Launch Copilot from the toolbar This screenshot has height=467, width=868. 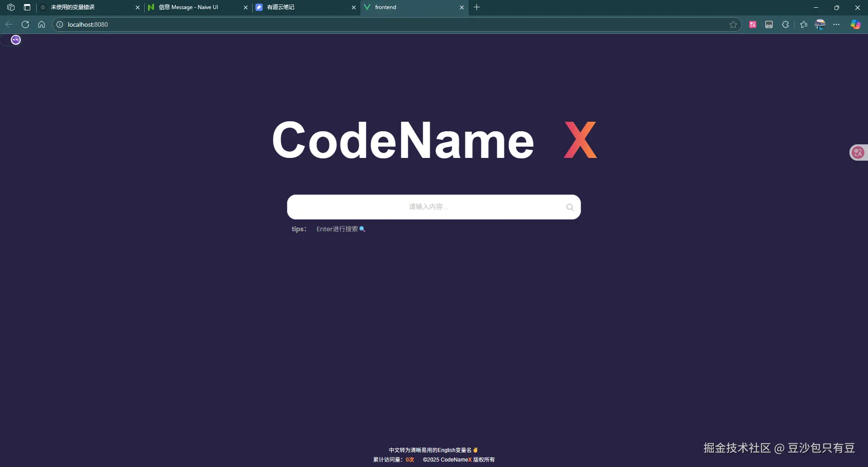(x=856, y=24)
